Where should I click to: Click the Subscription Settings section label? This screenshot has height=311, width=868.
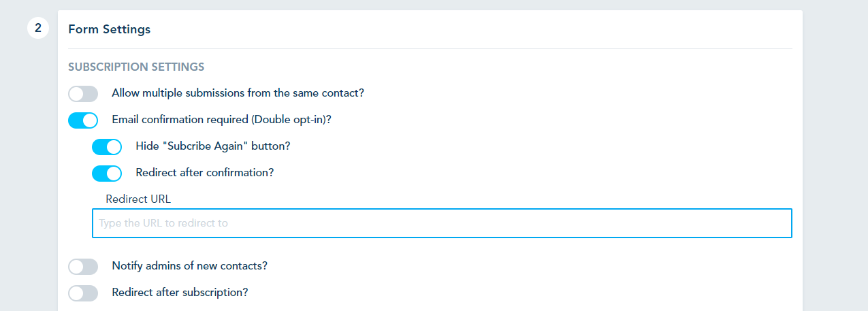point(136,67)
